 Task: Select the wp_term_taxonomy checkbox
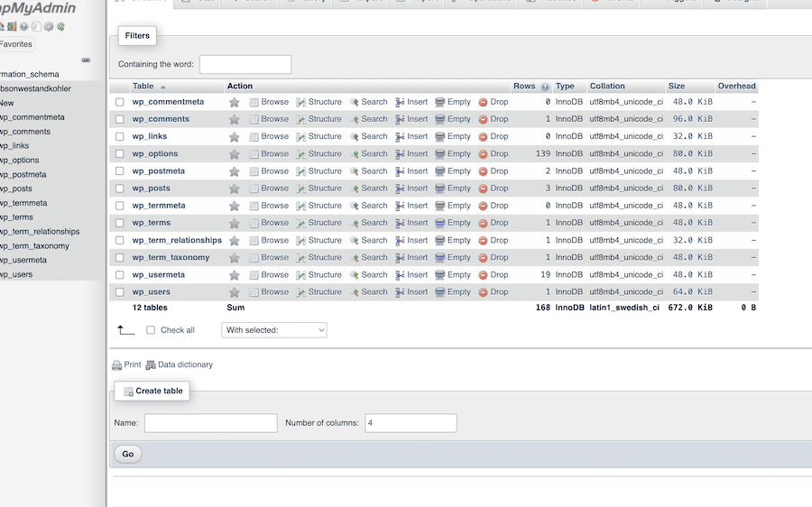(x=119, y=258)
